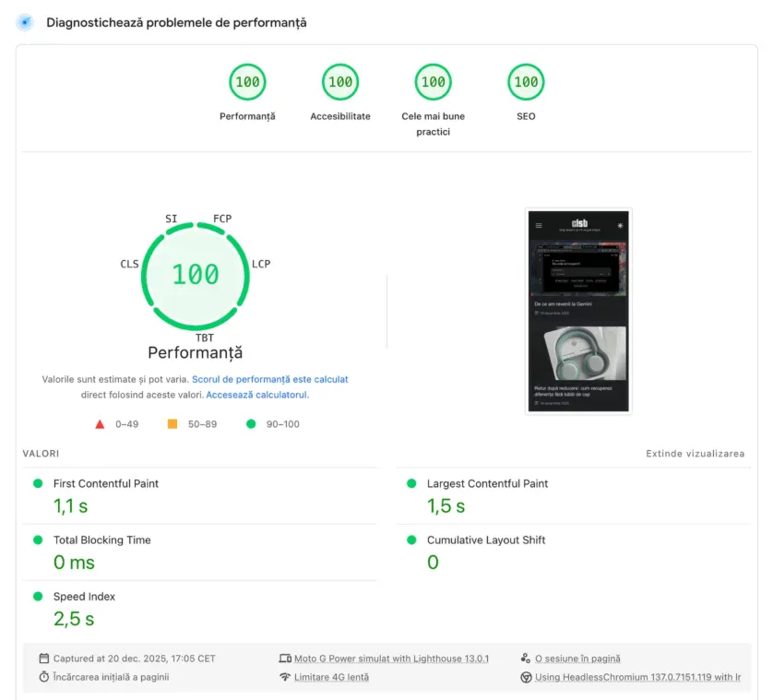This screenshot has height=700, width=773.
Task: Expand the view via 'Extinde vizualizarea'
Action: (693, 454)
